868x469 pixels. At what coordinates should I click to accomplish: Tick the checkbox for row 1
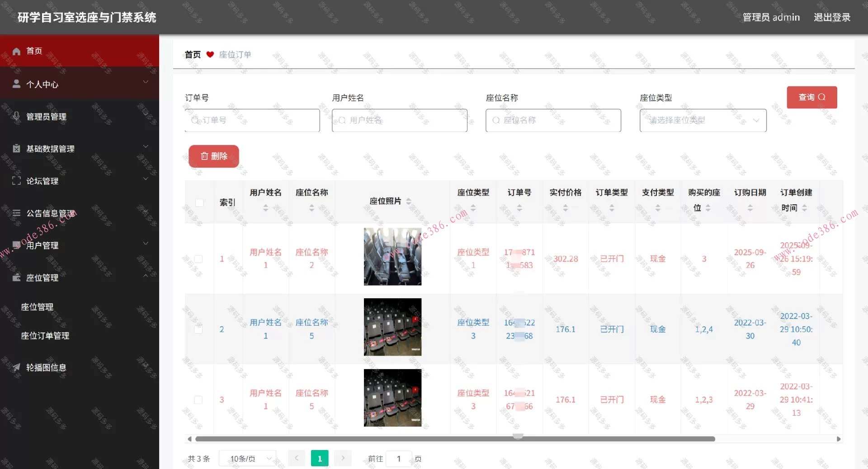[199, 259]
